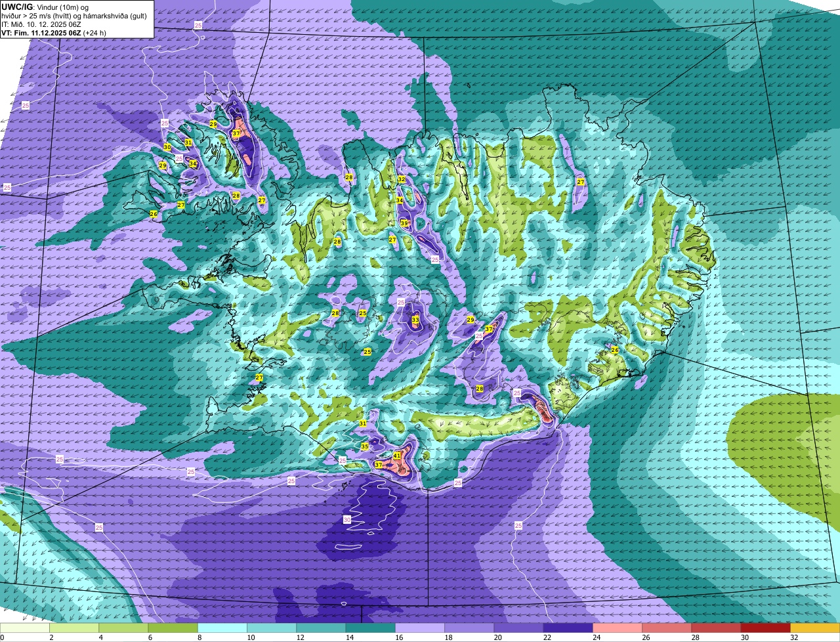Click the 0–2 m/s palest legend swatch
Viewport: 840px width, 642px height.
tap(25, 628)
